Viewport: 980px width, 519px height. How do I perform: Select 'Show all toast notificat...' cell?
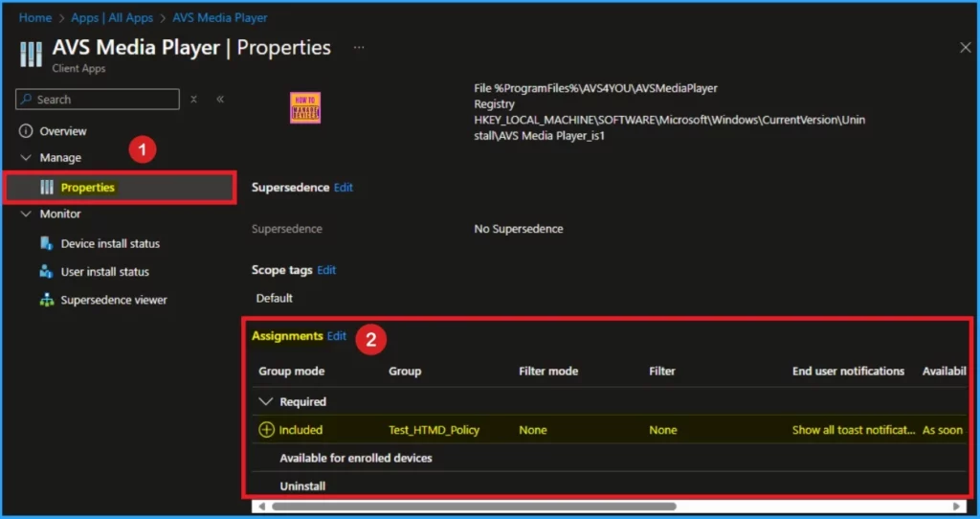point(853,430)
